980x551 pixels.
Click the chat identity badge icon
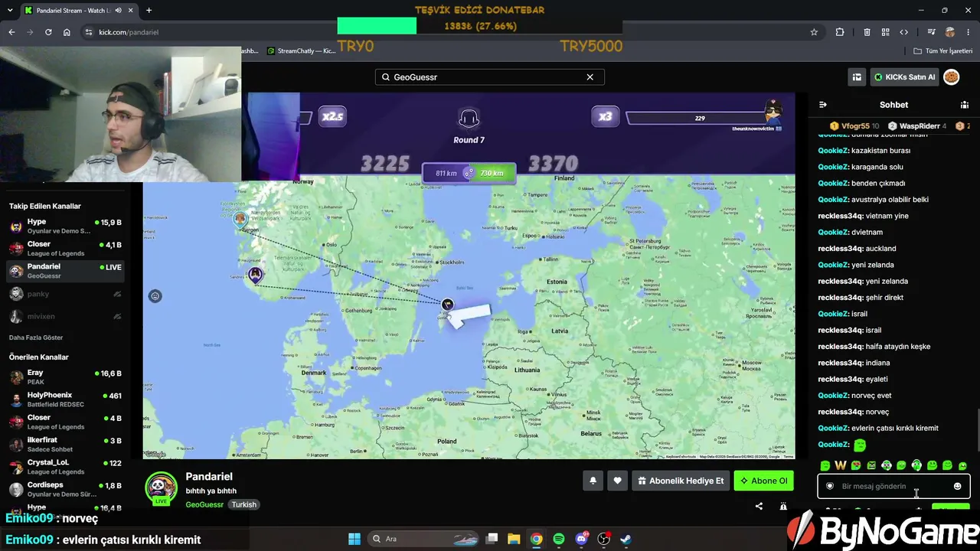pos(829,486)
